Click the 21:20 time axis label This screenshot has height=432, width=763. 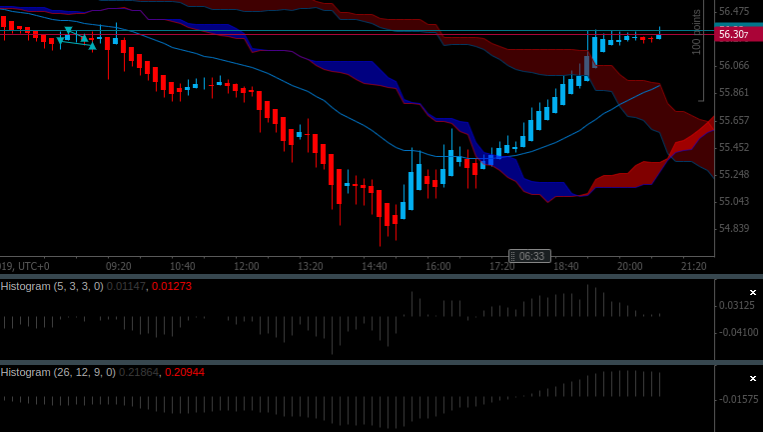693,266
